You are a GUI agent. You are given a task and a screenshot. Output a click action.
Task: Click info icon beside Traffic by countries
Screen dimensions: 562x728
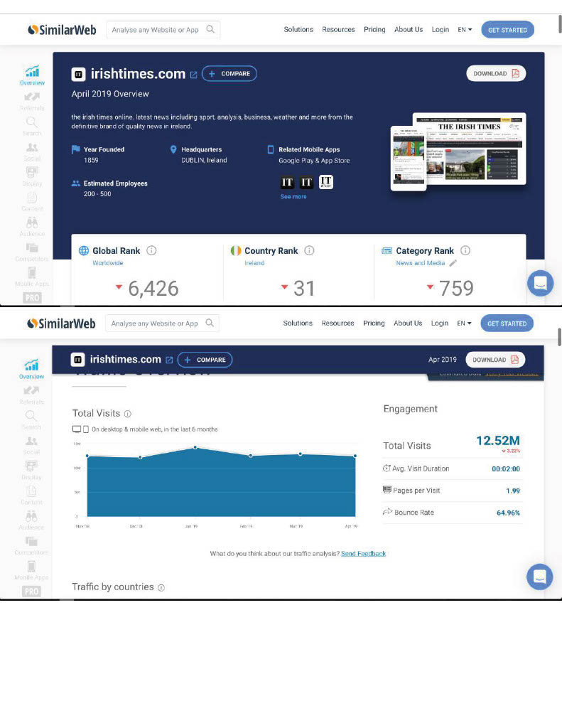(161, 587)
